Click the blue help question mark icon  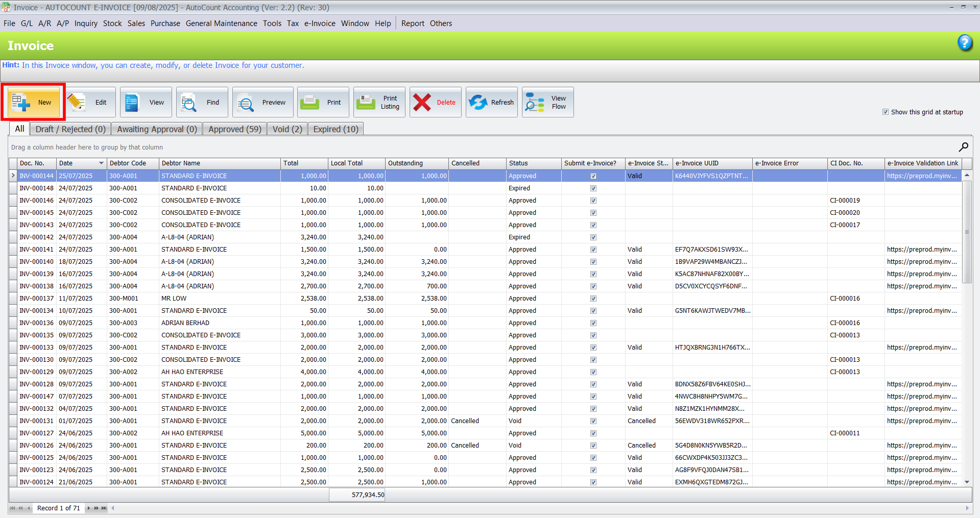pos(964,43)
